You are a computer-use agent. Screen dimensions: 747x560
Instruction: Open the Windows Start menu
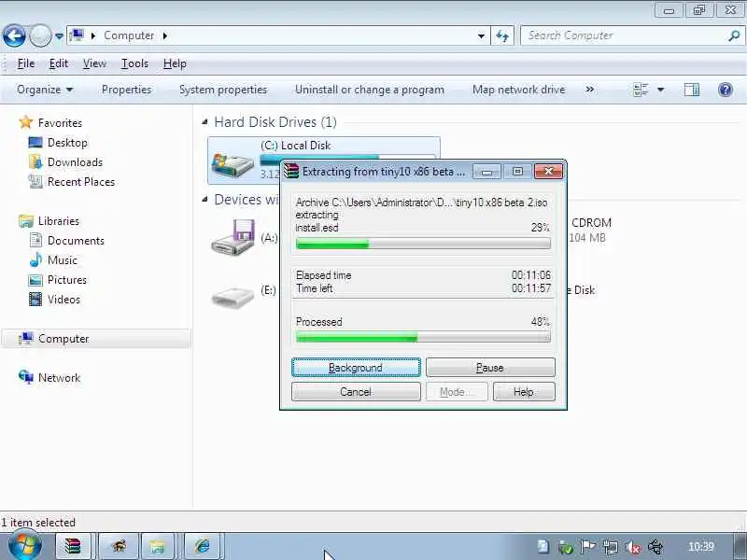[25, 546]
